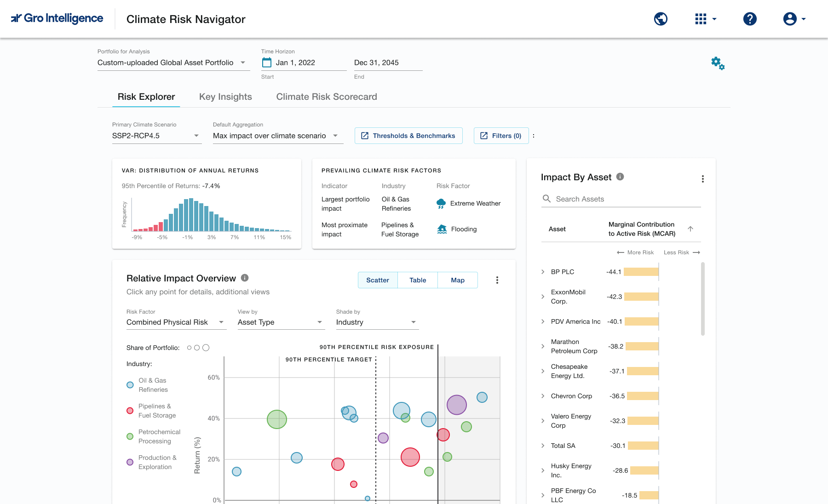This screenshot has height=504, width=828.
Task: Click the large red bubble near 20%
Action: [x=410, y=457]
